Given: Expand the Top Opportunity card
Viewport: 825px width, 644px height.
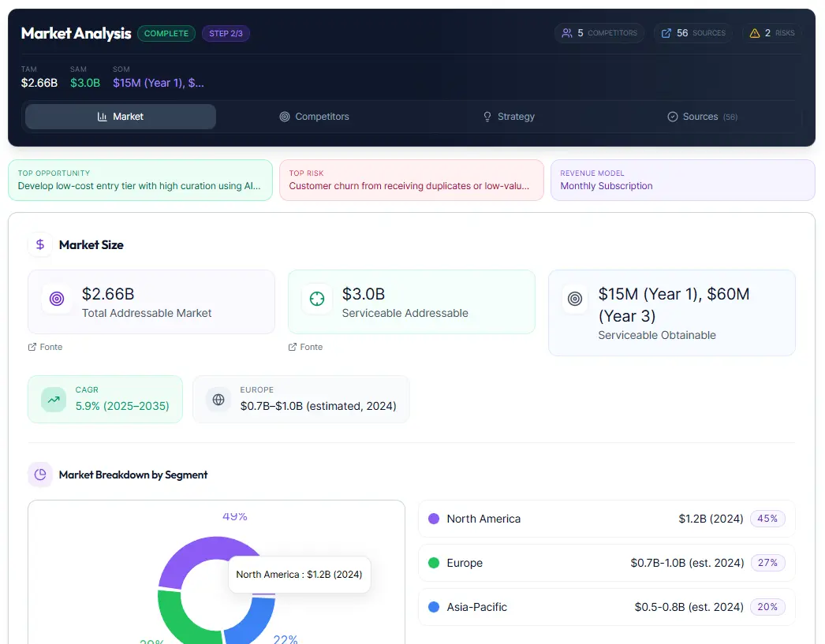Looking at the screenshot, I should pyautogui.click(x=140, y=181).
